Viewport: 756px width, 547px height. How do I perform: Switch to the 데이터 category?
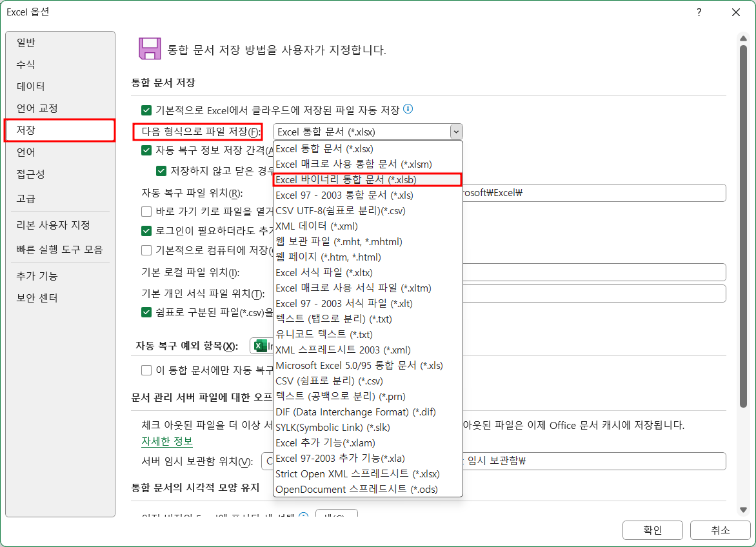click(x=60, y=86)
